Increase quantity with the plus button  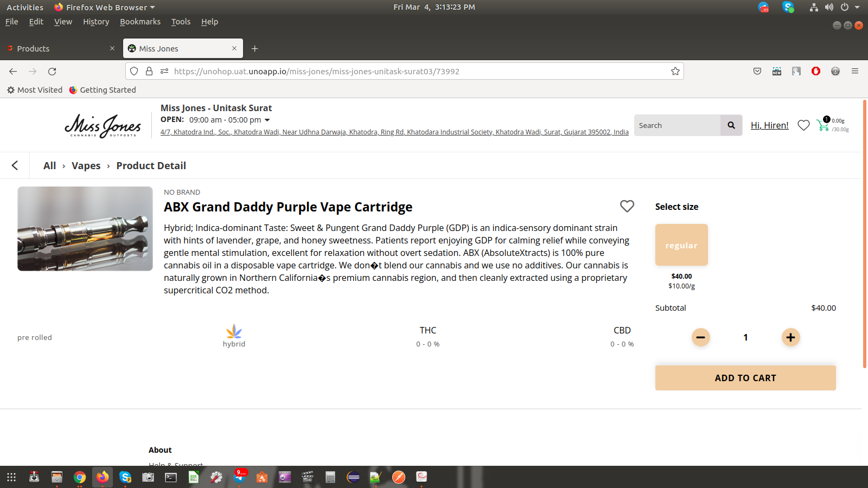click(790, 337)
